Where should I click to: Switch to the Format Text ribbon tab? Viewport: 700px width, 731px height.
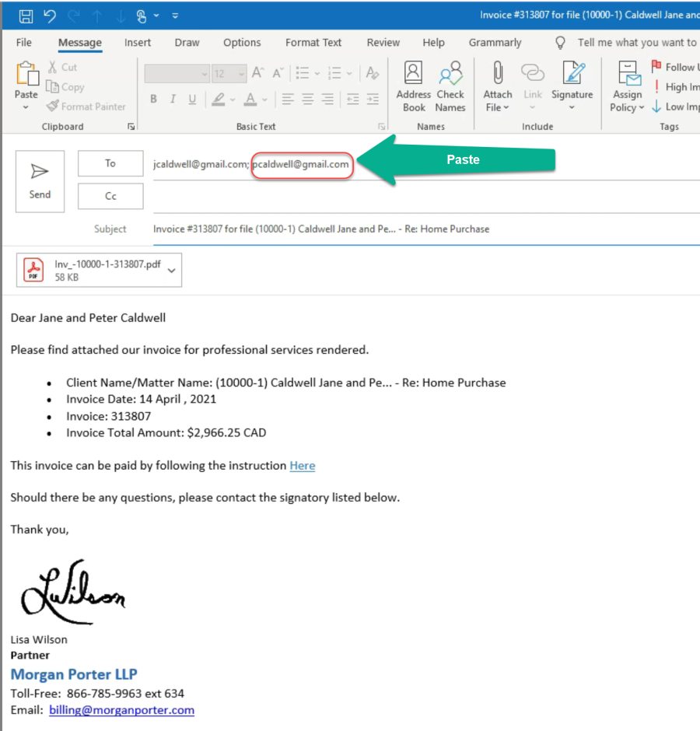tap(313, 43)
